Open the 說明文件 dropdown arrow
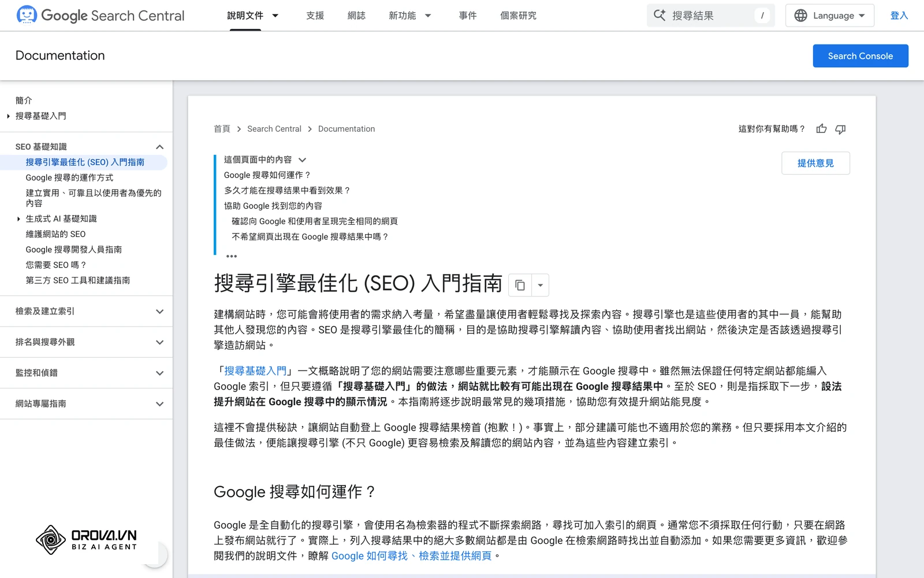 tap(275, 16)
